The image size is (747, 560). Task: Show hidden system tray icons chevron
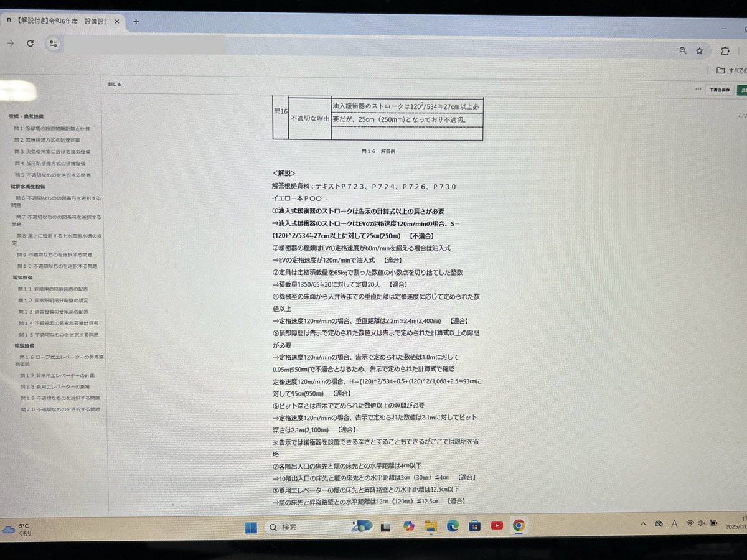[644, 524]
